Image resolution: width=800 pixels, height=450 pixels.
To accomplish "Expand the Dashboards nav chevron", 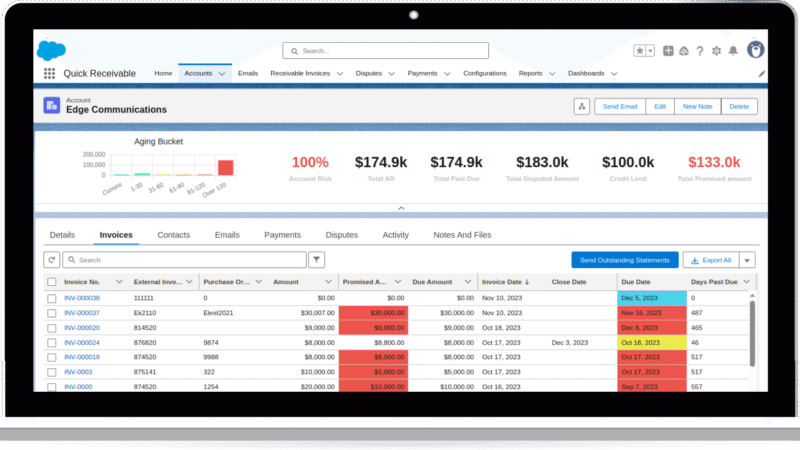I will (614, 74).
